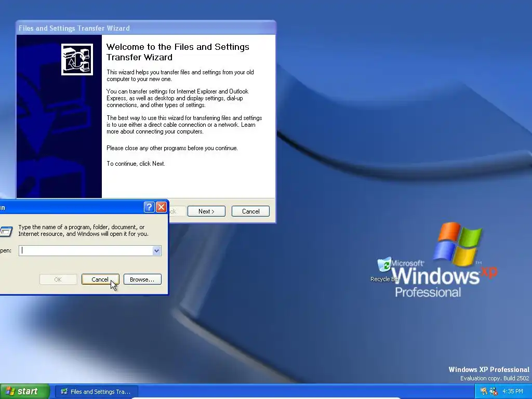This screenshot has height=399, width=532.
Task: Click the Files and Settings Transfer Wizard title bar
Action: pos(146,28)
